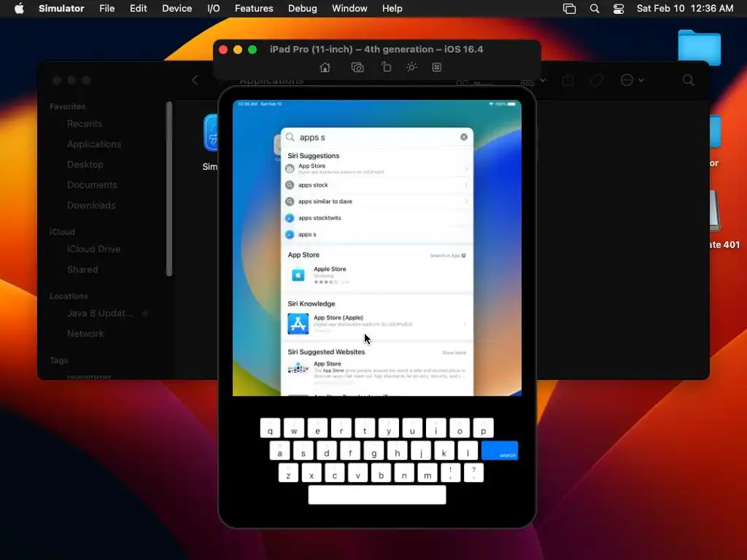This screenshot has width=747, height=560.
Task: Tap the space bar on the on-screen keyboard
Action: (x=377, y=495)
